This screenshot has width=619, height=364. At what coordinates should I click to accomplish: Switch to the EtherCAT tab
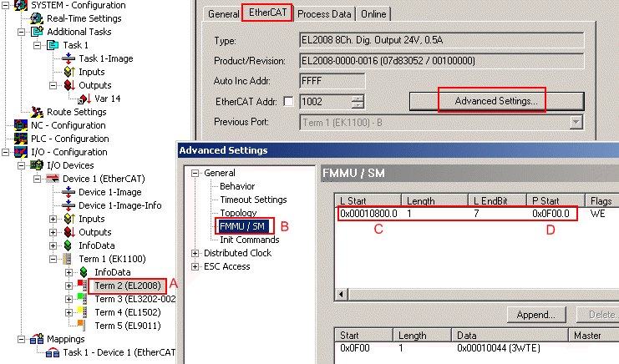[x=267, y=13]
